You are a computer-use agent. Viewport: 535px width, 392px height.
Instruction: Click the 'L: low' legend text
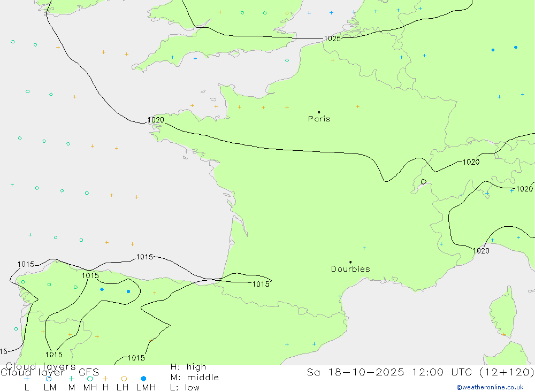[185, 388]
